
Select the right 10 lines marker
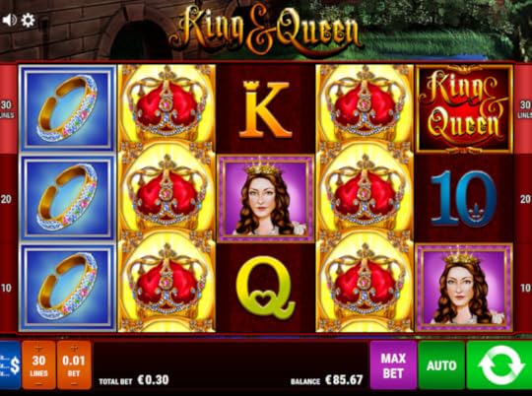tap(525, 288)
